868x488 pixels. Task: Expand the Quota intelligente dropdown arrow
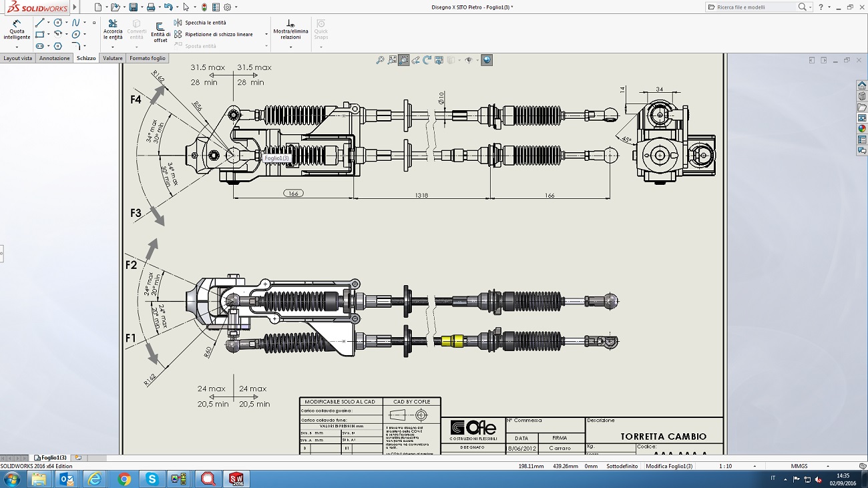17,47
